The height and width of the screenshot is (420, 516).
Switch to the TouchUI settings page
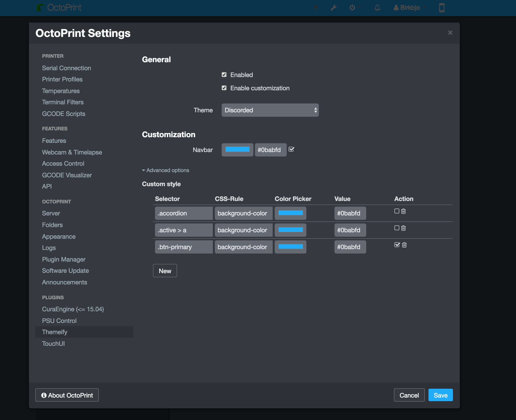click(x=53, y=344)
